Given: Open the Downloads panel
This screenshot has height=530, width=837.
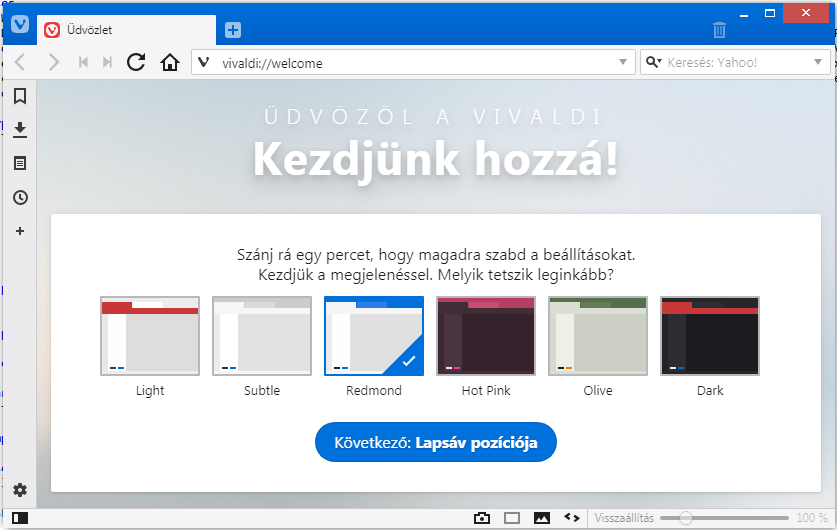Looking at the screenshot, I should (x=20, y=130).
